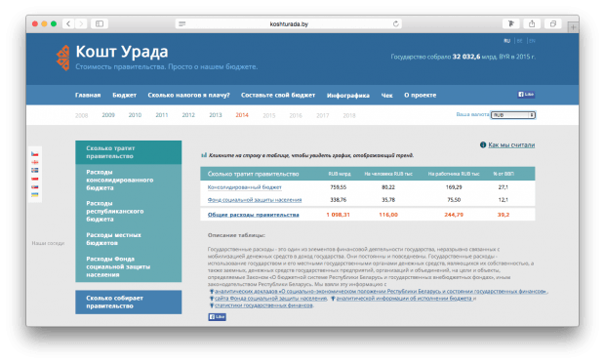Select year 2013
The image size is (605, 364).
[216, 115]
